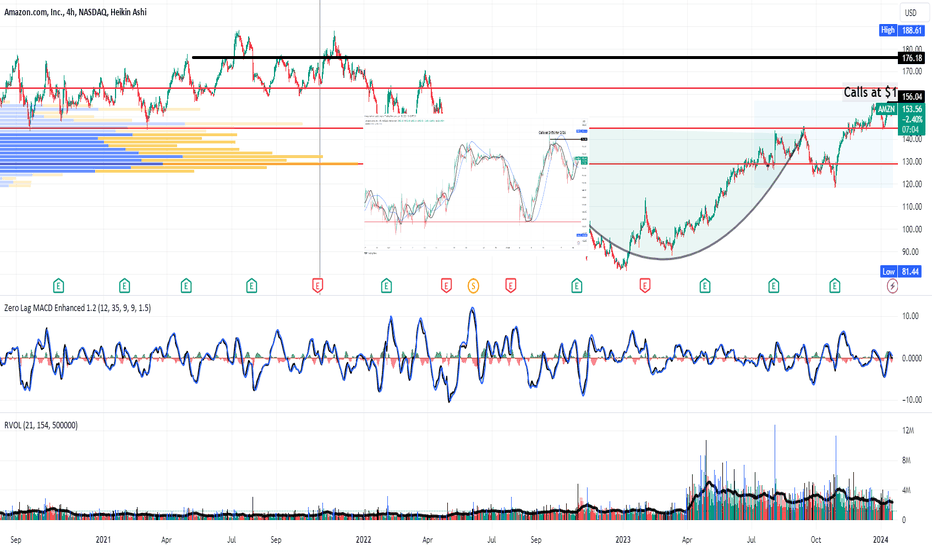The width and height of the screenshot is (932, 550).
Task: Select the thick black horizontal line at 176.18
Action: [544, 58]
